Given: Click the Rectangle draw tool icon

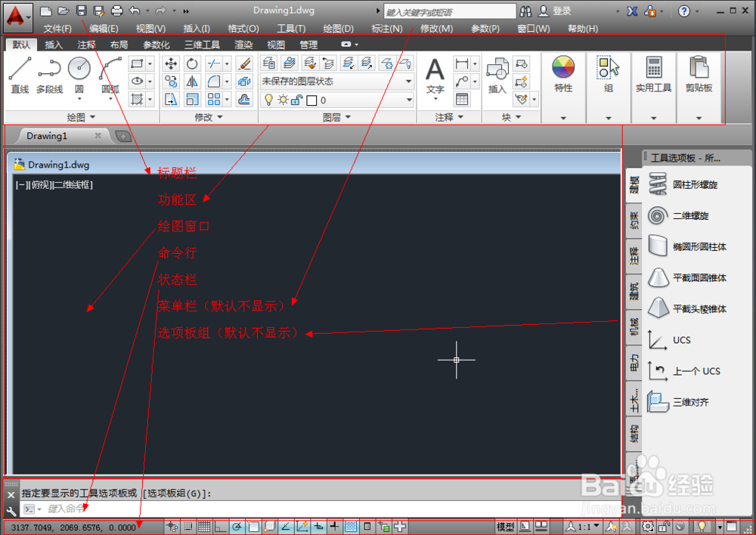Looking at the screenshot, I should pyautogui.click(x=137, y=63).
